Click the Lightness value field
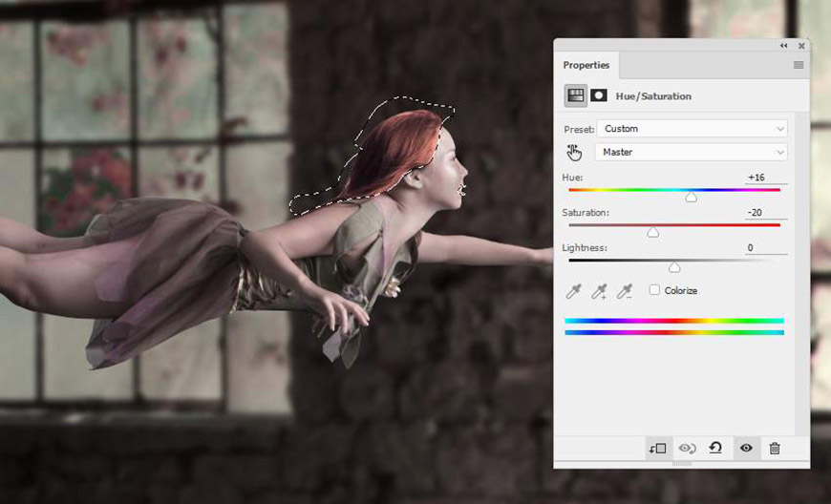Image resolution: width=831 pixels, height=504 pixels. [765, 248]
